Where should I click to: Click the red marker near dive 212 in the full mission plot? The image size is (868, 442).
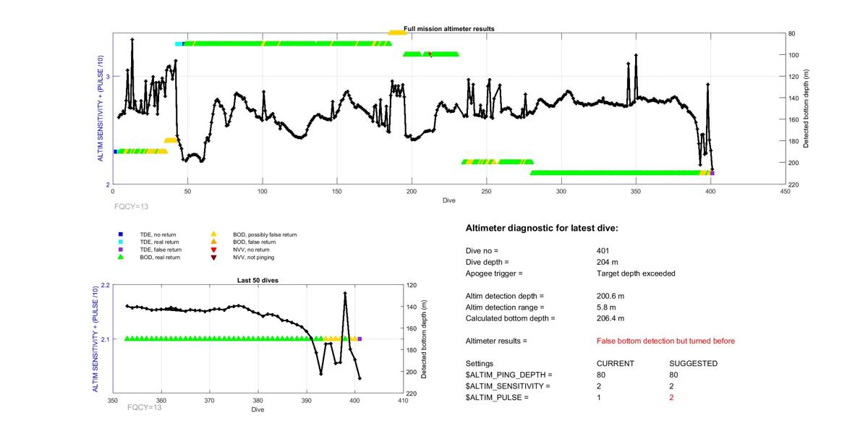430,54
